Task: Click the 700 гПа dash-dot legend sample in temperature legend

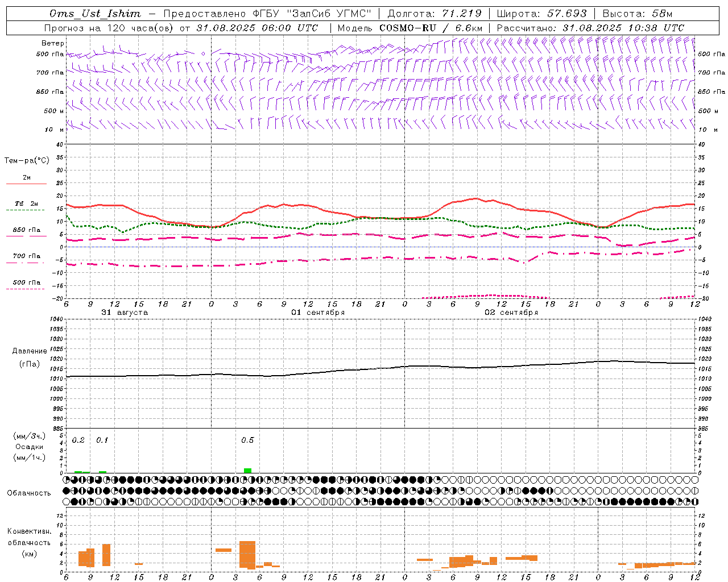Action: coord(25,263)
